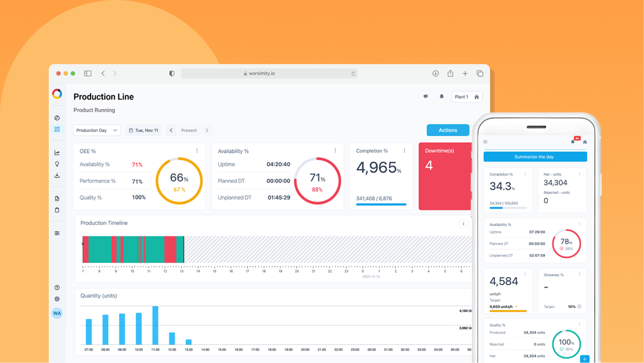
Task: Open the sliders filter icon in sidebar
Action: coord(57,233)
